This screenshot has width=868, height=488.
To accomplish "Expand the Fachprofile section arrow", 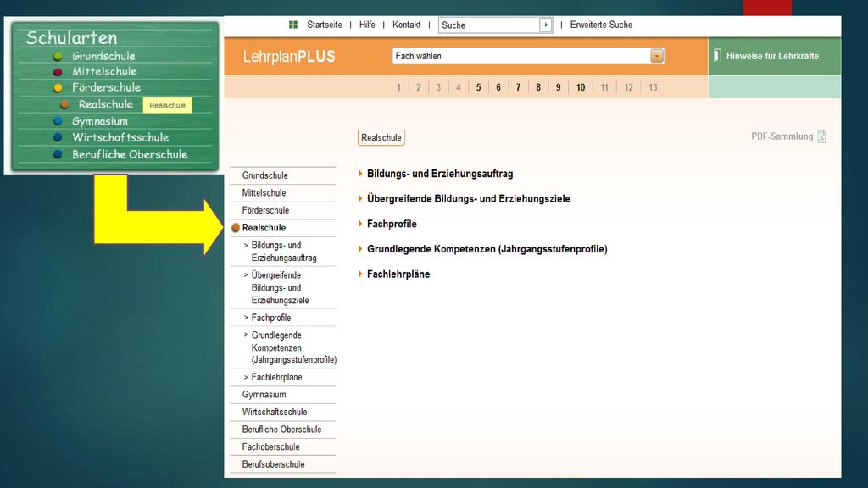I will (360, 224).
